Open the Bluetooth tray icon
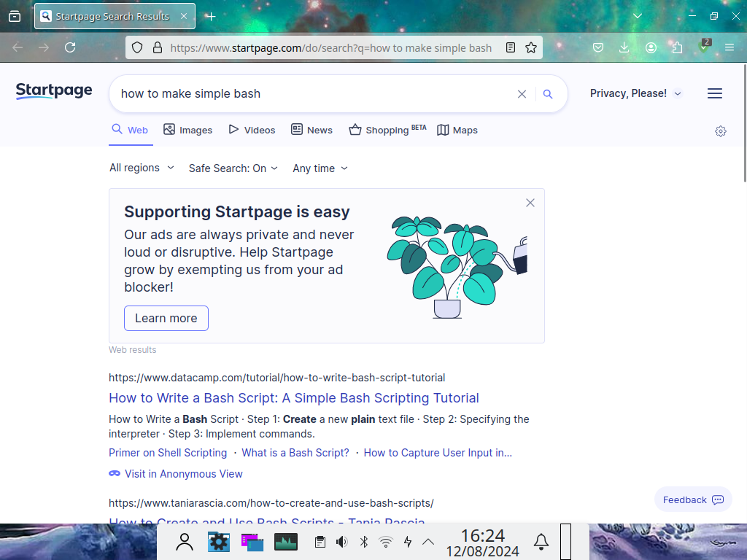The width and height of the screenshot is (747, 560). coord(364,542)
